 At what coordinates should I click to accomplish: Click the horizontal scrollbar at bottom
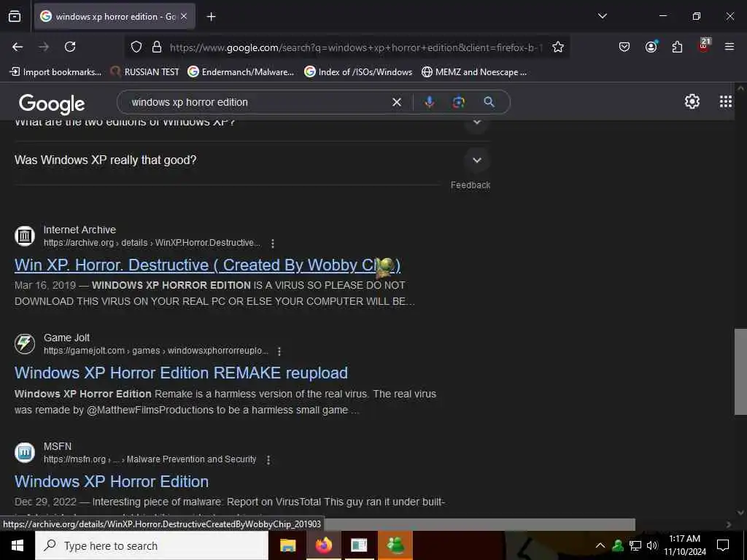pyautogui.click(x=479, y=524)
